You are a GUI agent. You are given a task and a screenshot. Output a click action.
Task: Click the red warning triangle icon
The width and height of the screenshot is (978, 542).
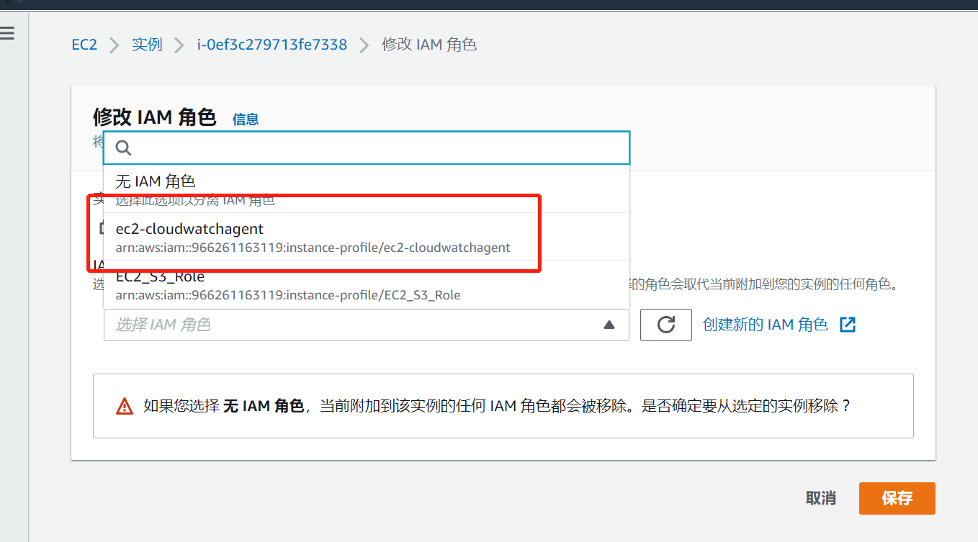[125, 407]
